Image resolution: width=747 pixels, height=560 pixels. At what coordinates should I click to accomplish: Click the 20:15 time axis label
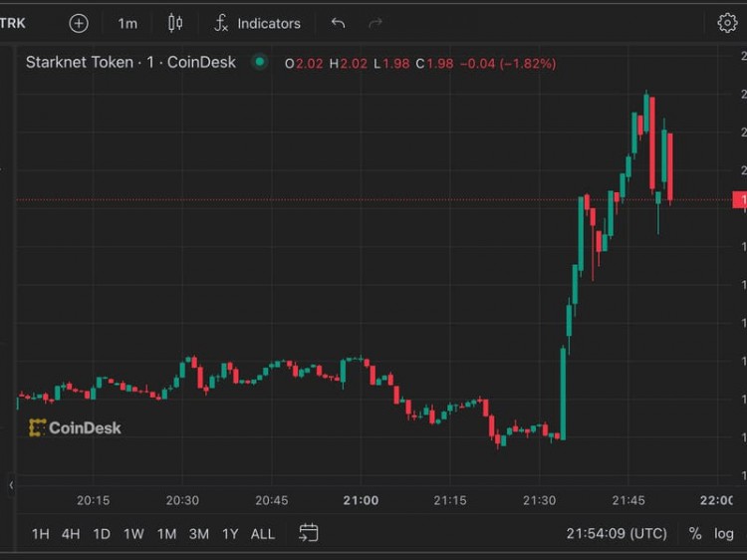(x=93, y=500)
